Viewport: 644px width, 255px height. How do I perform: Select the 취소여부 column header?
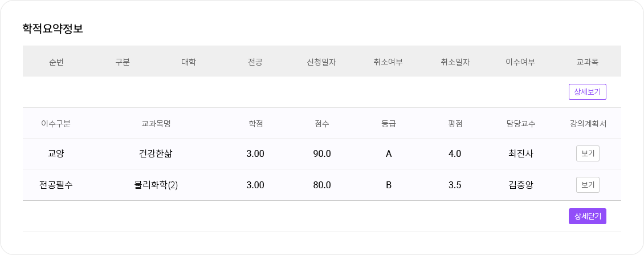pyautogui.click(x=388, y=62)
